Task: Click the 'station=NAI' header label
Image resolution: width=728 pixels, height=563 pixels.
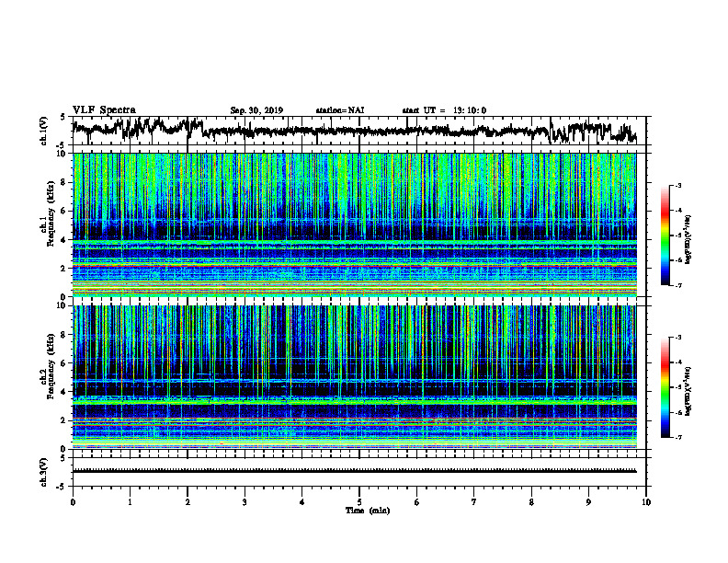Action: (340, 110)
